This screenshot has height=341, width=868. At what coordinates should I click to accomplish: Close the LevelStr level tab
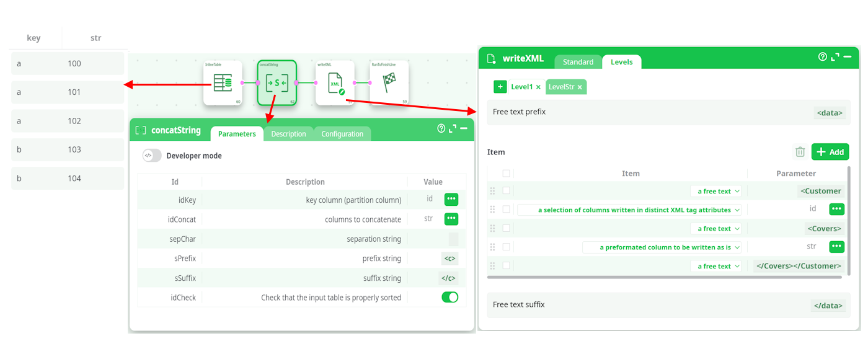(580, 87)
